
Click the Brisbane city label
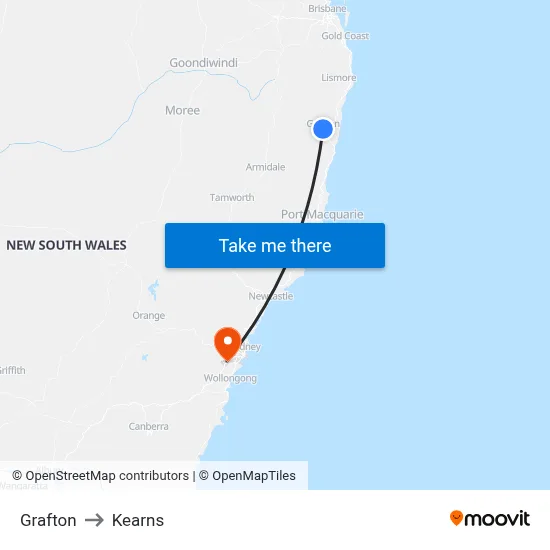pyautogui.click(x=327, y=8)
